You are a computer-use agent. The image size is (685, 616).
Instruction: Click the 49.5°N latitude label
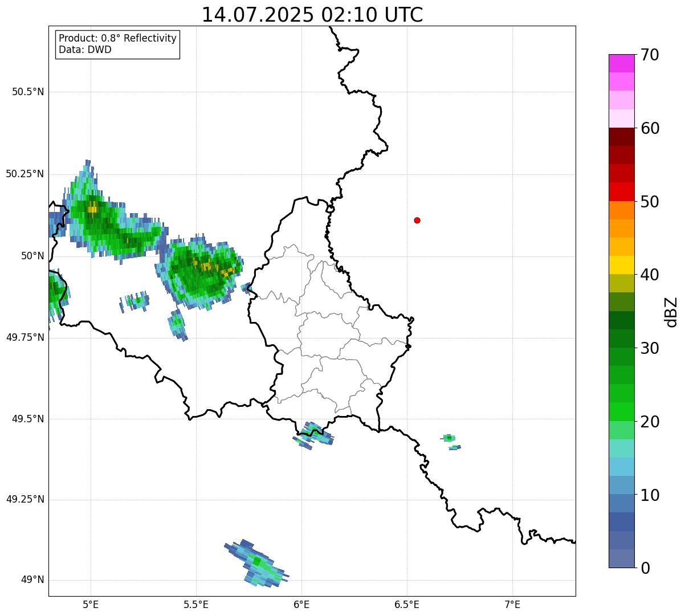tap(28, 419)
